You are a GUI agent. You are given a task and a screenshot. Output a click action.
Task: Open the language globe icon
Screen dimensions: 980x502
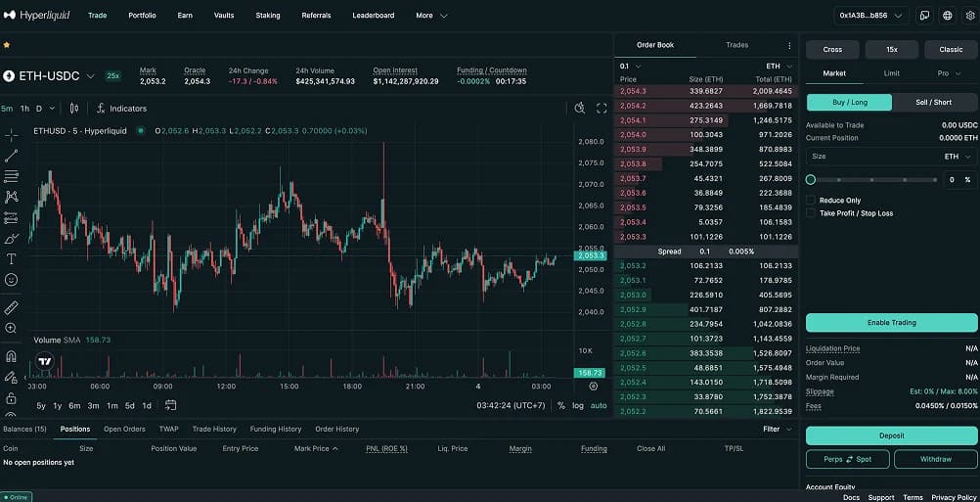947,16
